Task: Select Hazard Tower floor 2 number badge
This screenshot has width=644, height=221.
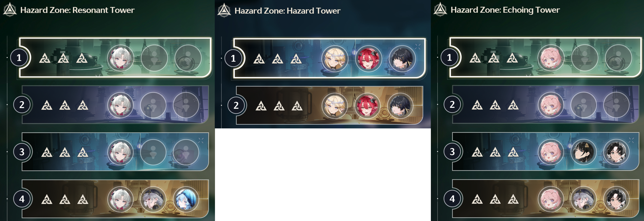Action: tap(236, 105)
